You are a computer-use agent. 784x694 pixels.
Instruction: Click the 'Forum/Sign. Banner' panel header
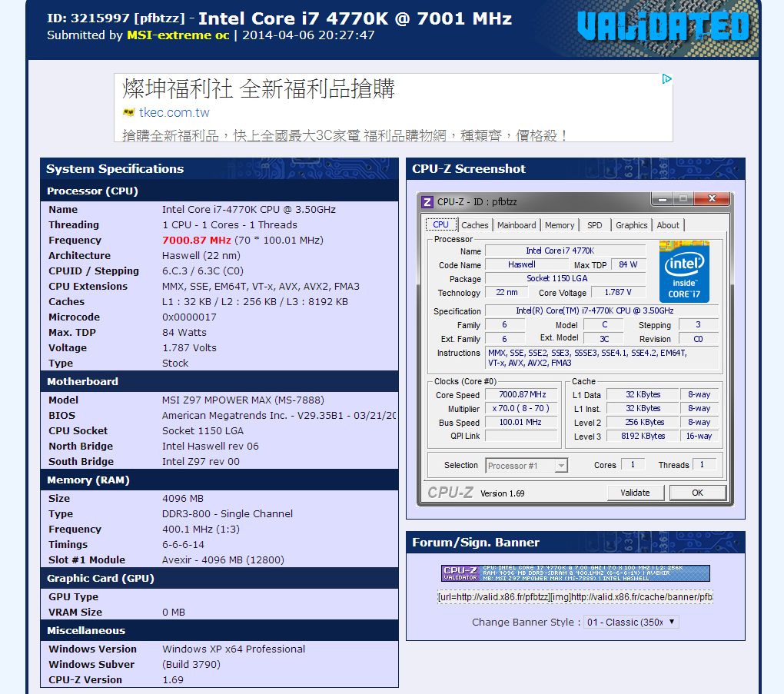(x=576, y=542)
